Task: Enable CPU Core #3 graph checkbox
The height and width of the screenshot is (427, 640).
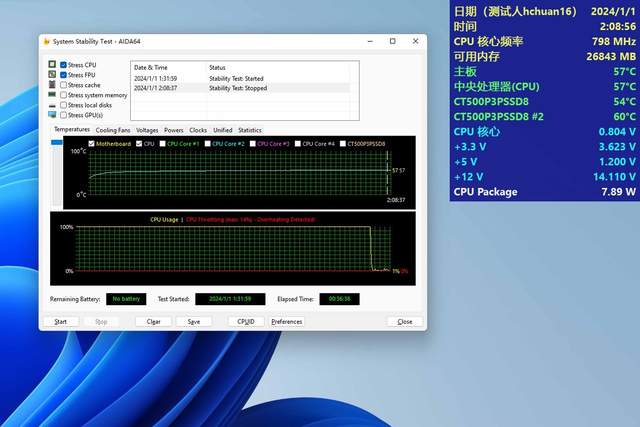Action: (x=253, y=144)
